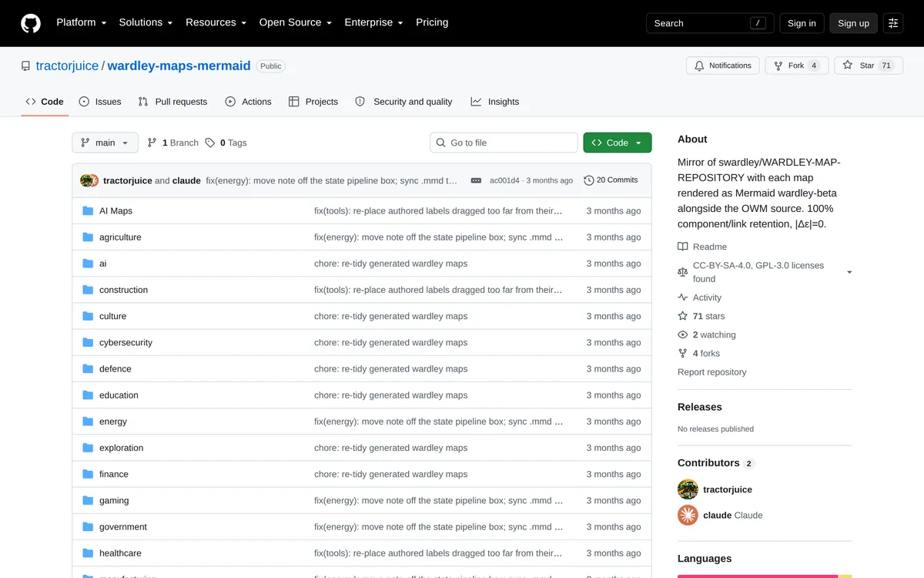Click the tractorjuice contributor avatar
Viewport: 924px width, 578px height.
(688, 489)
